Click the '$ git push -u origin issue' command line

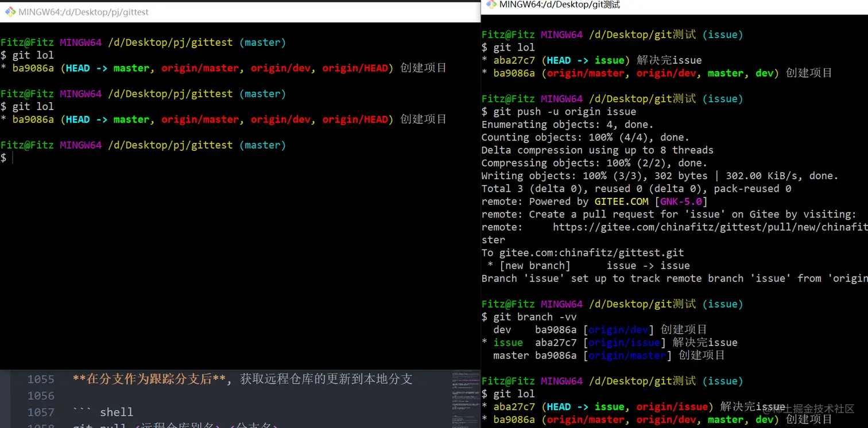(559, 111)
